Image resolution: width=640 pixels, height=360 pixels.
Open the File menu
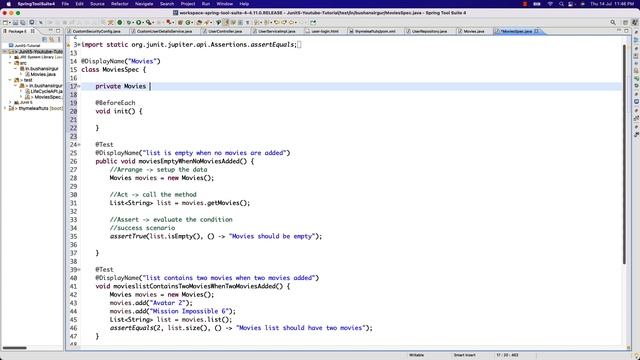[x=65, y=4]
